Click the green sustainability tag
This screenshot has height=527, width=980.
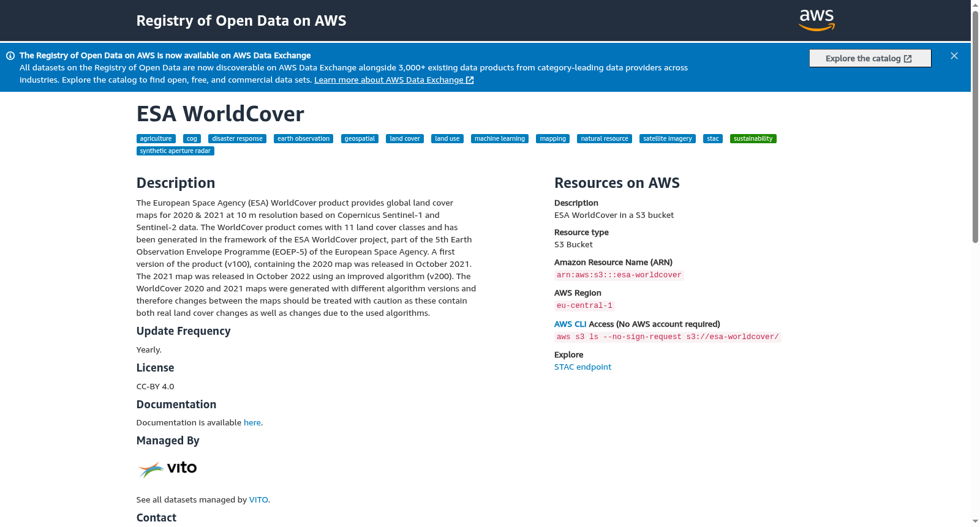[x=753, y=139]
